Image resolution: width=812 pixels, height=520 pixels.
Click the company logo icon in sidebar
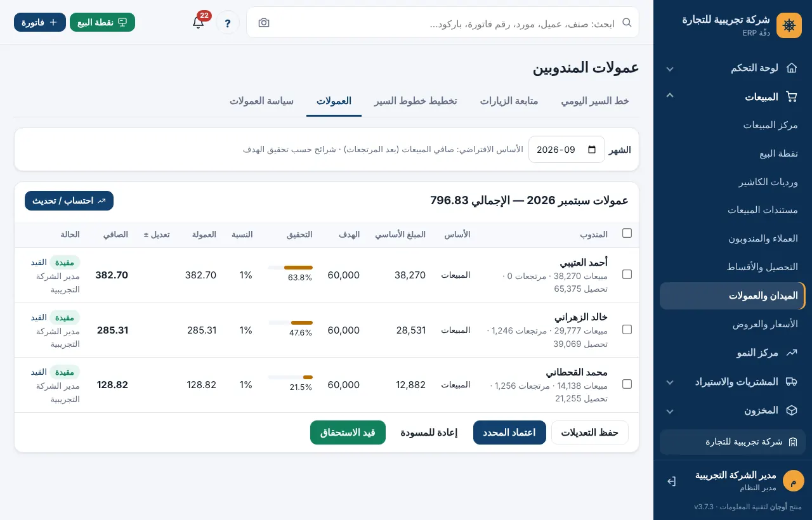789,25
